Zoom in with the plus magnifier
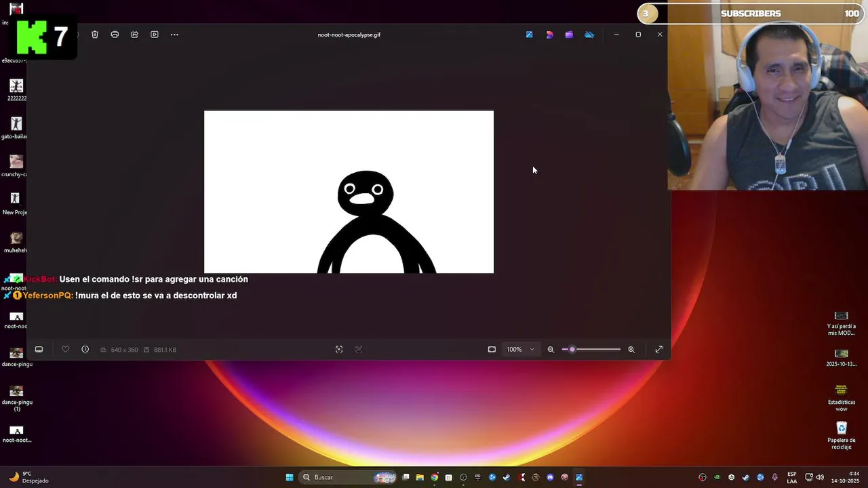The height and width of the screenshot is (488, 868). pos(631,350)
